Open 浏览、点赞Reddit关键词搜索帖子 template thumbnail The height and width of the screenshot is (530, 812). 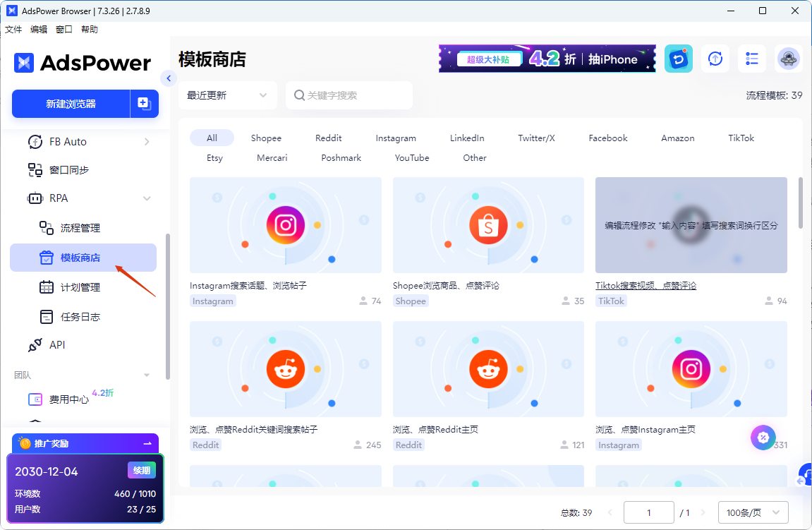(285, 369)
